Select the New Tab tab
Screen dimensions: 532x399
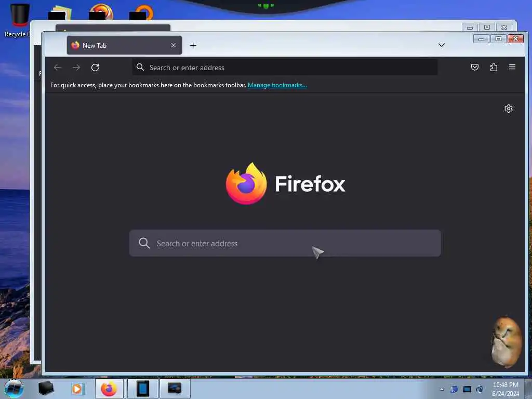coord(124,45)
